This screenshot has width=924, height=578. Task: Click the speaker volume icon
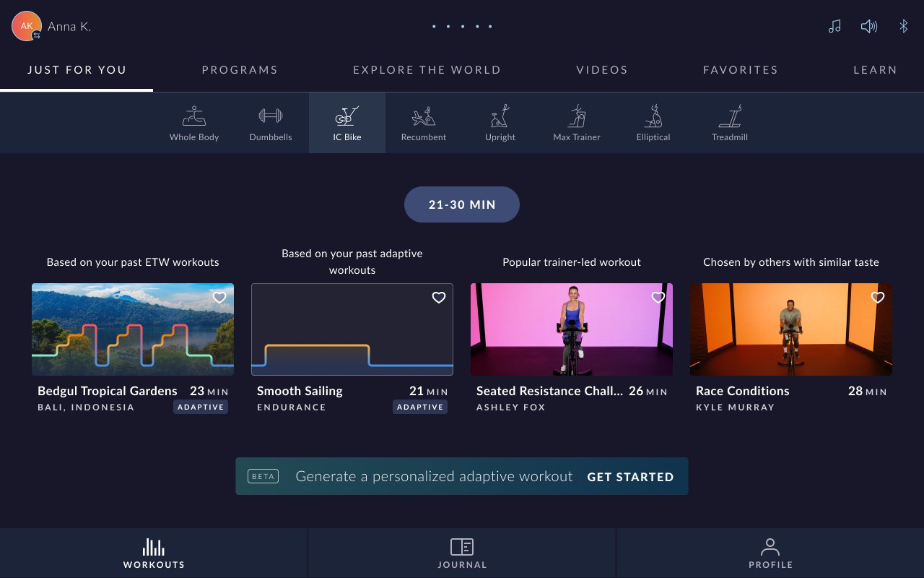869,27
